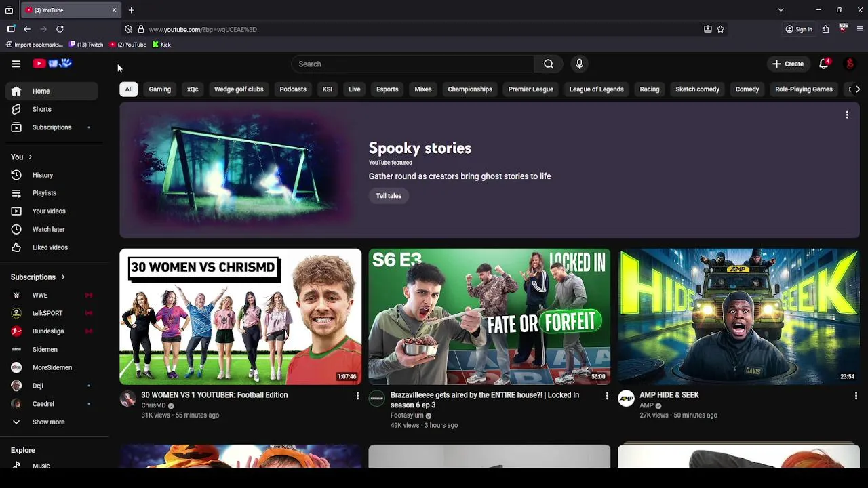Click the Tell tales button
This screenshot has height=488, width=868.
point(389,196)
